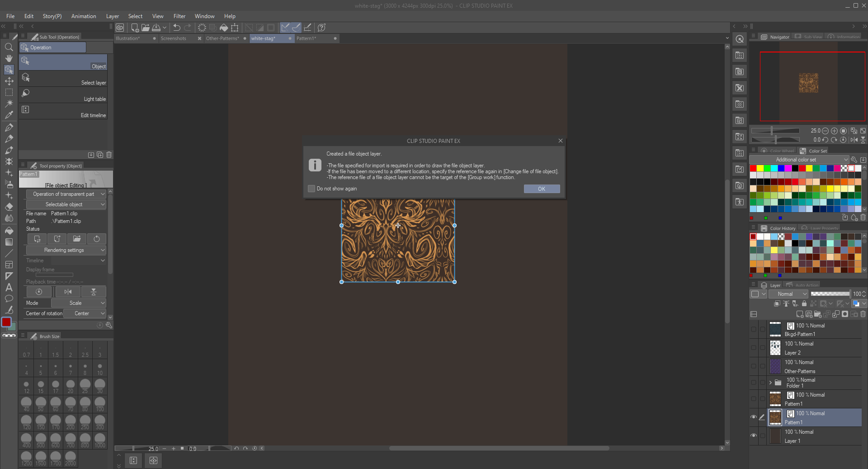Viewport: 868px width, 469px height.
Task: Open the Filter menu
Action: click(179, 16)
